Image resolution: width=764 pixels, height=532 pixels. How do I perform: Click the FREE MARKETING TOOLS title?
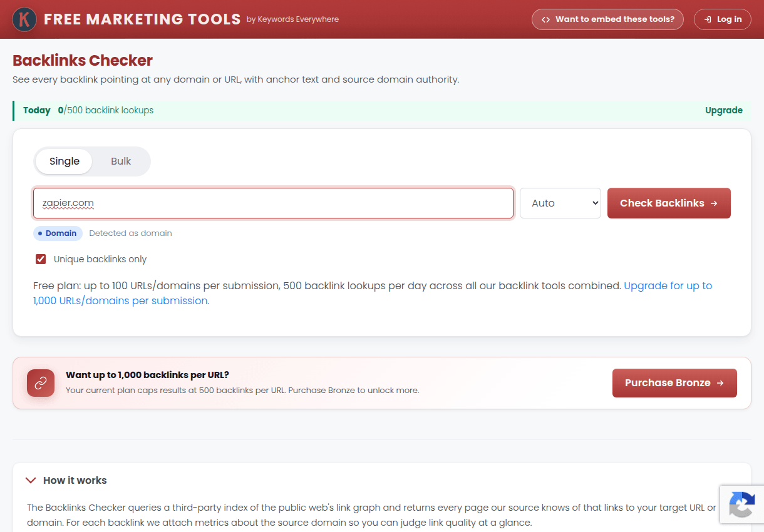(x=142, y=19)
